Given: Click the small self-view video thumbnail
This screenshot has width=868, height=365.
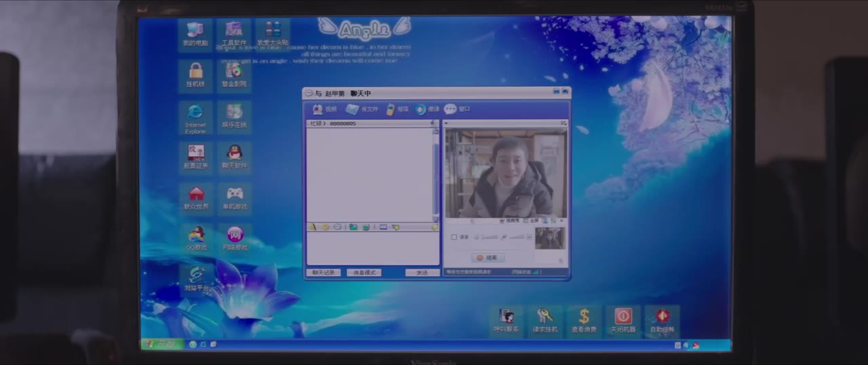Looking at the screenshot, I should tap(549, 238).
